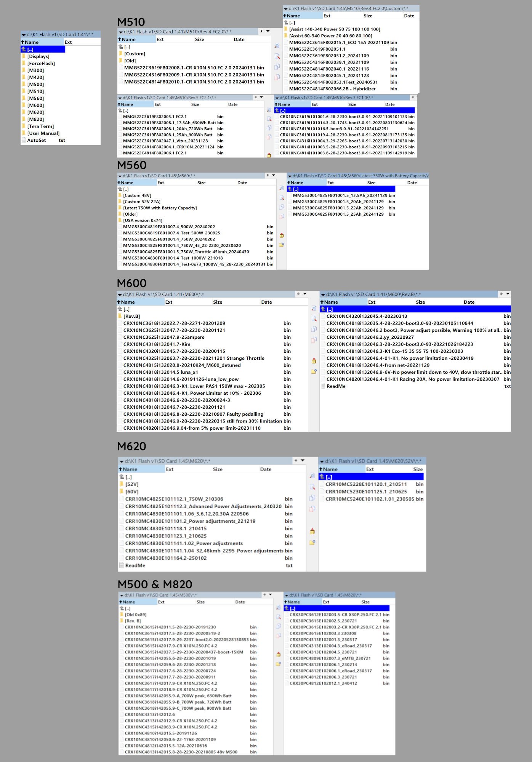Click the Edit icon between the M600 panels
Screen dimensions: 532x762
314,319
